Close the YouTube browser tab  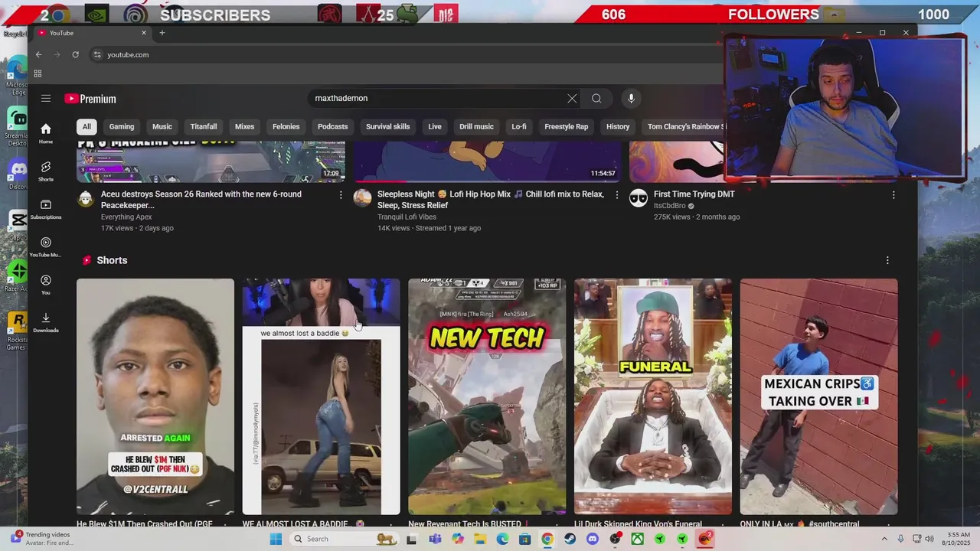pyautogui.click(x=143, y=33)
